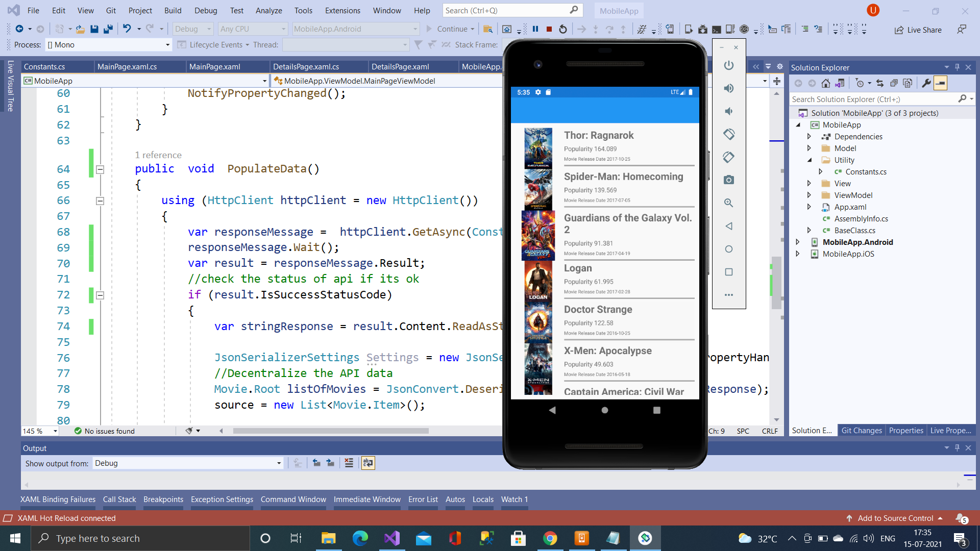The width and height of the screenshot is (980, 551).
Task: Expand the ViewModel folder node
Action: [x=809, y=195]
